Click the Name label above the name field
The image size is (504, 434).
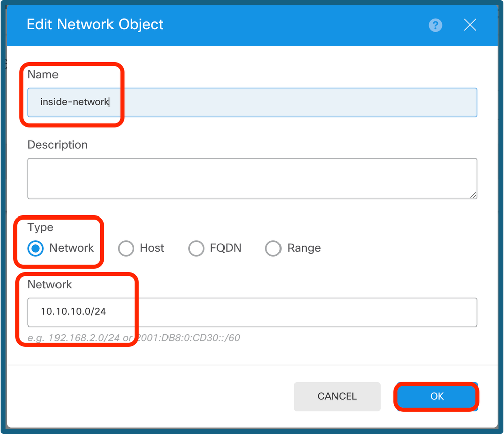pyautogui.click(x=43, y=75)
